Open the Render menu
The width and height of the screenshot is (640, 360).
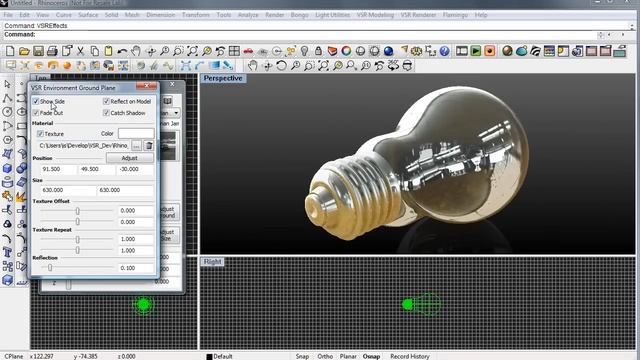pos(275,15)
